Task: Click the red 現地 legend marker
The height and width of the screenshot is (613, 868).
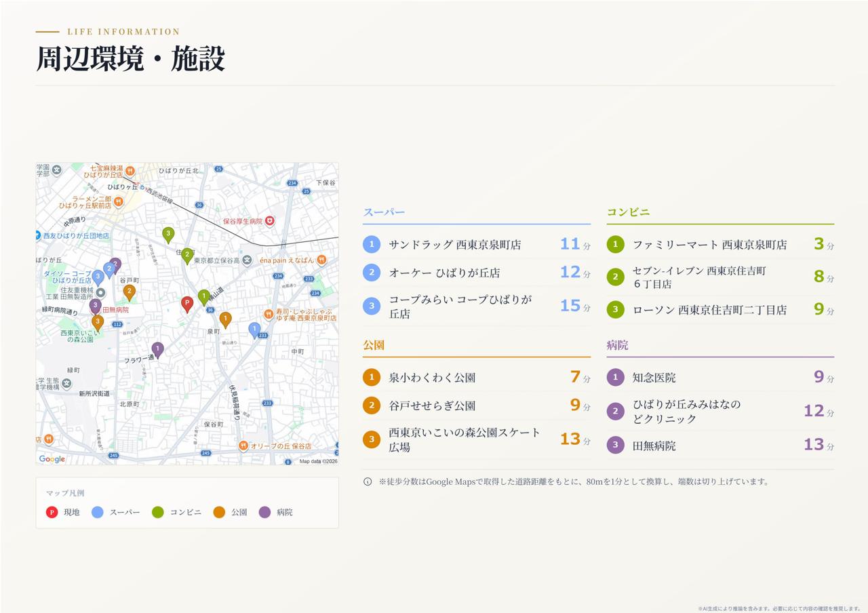Action: 52,512
